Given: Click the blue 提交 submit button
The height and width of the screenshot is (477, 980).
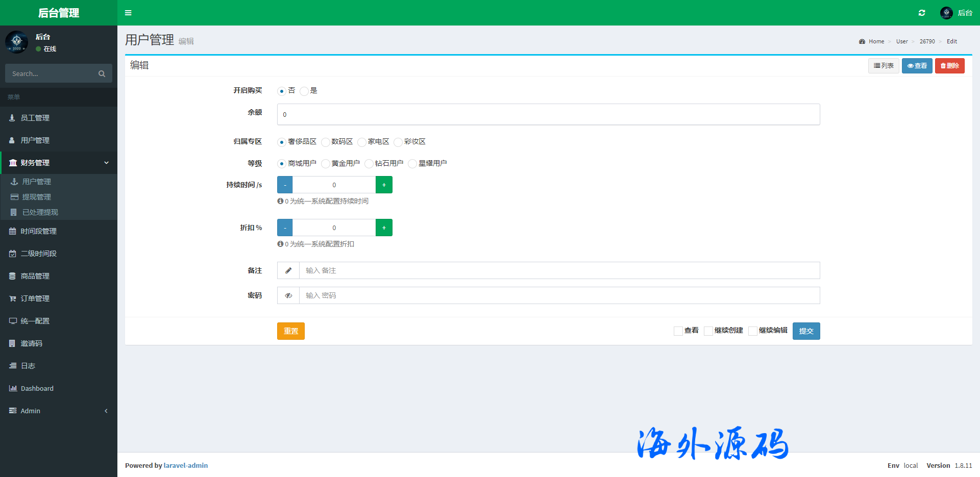Looking at the screenshot, I should [806, 331].
